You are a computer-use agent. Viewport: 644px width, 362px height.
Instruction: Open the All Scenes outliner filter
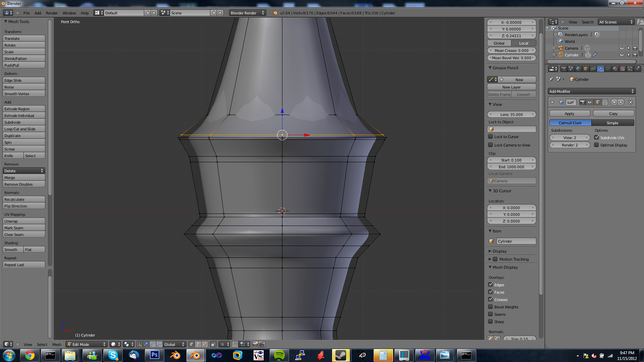click(x=616, y=22)
